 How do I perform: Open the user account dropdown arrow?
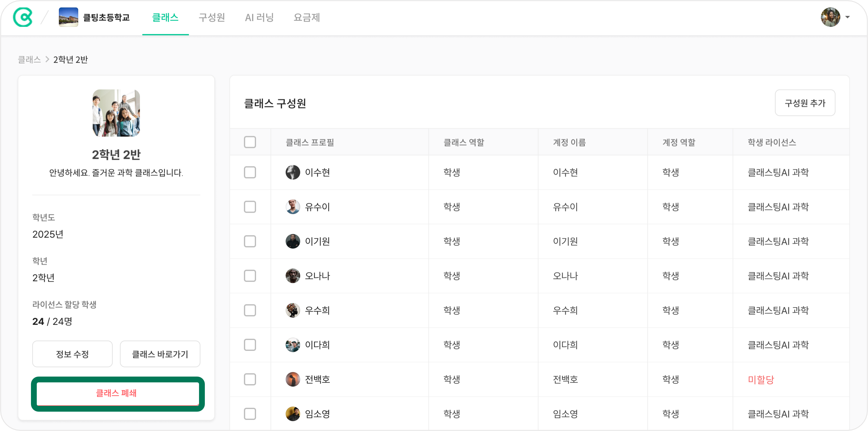[847, 17]
